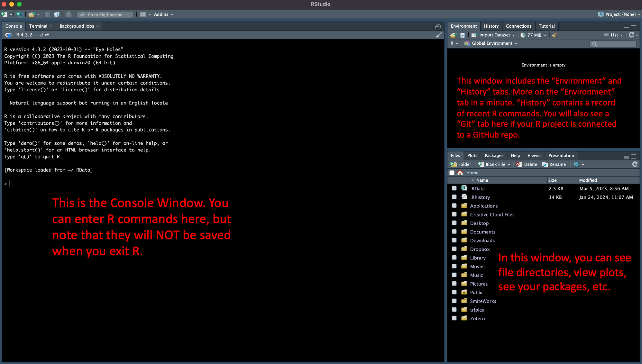642x364 pixels.
Task: Click the Open File folder icon in main toolbar
Action: pyautogui.click(x=31, y=14)
